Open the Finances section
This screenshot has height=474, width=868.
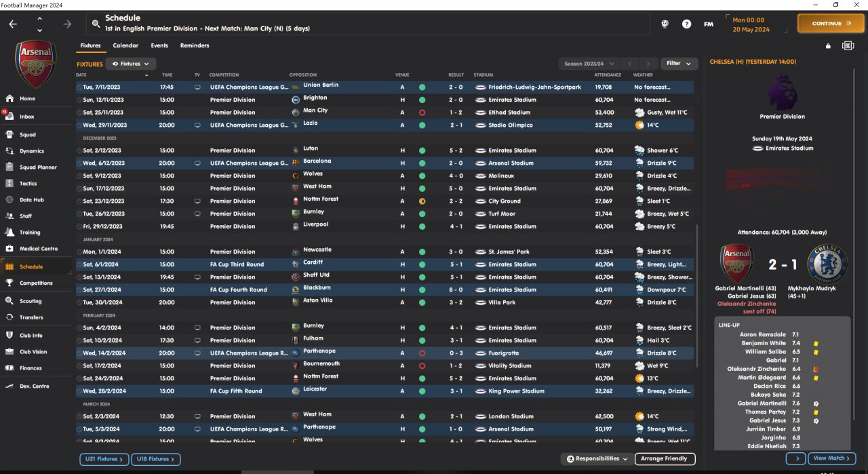tap(31, 368)
